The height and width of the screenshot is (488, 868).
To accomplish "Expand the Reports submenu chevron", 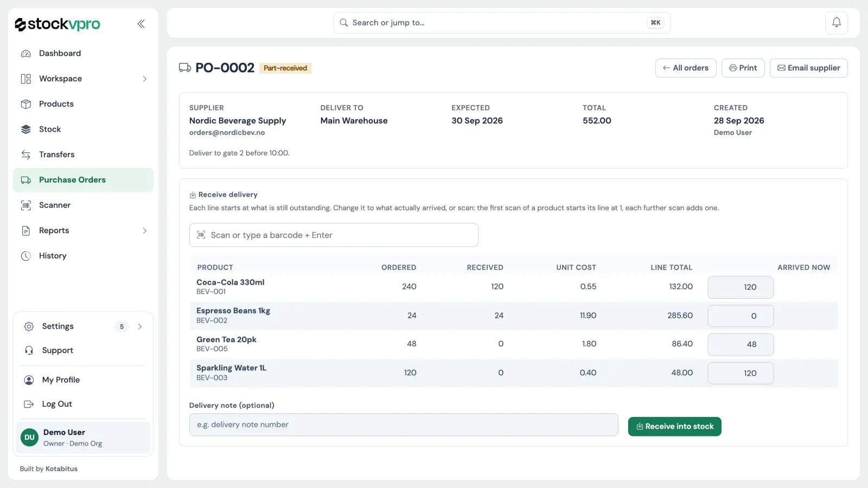I will coord(145,230).
